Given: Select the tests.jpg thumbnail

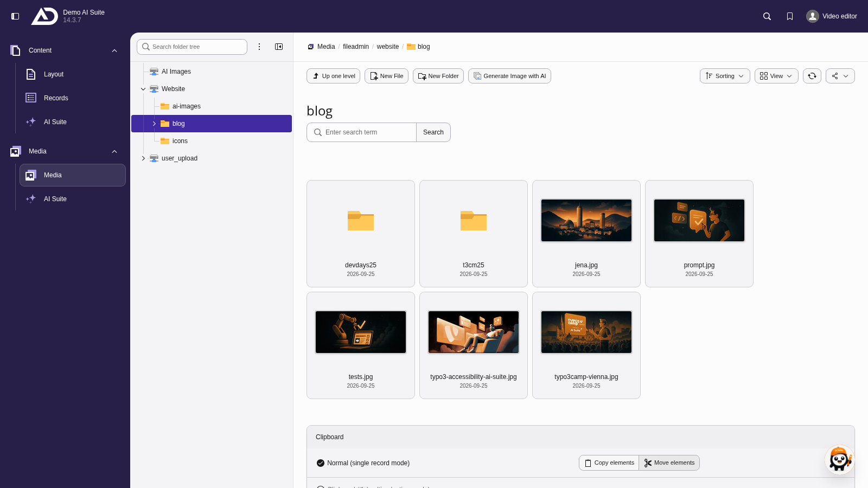Looking at the screenshot, I should coord(361,332).
